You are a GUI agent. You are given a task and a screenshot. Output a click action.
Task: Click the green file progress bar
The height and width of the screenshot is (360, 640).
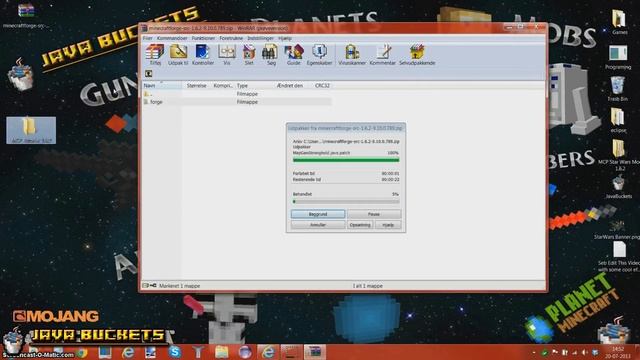click(x=346, y=160)
